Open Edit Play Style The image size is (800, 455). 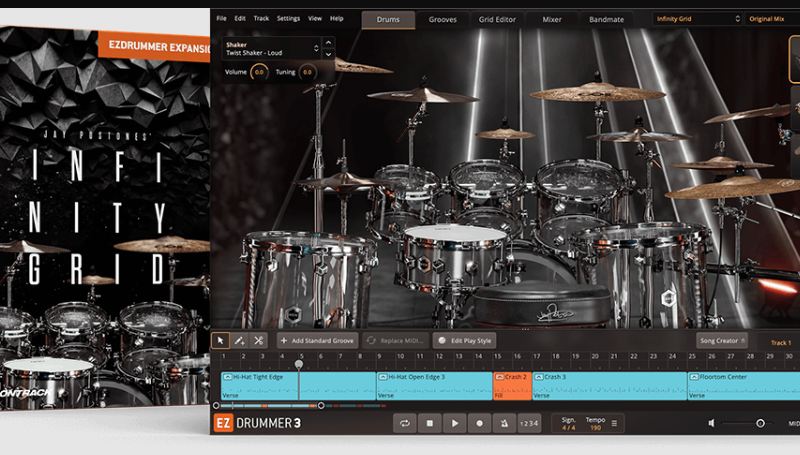click(x=465, y=340)
